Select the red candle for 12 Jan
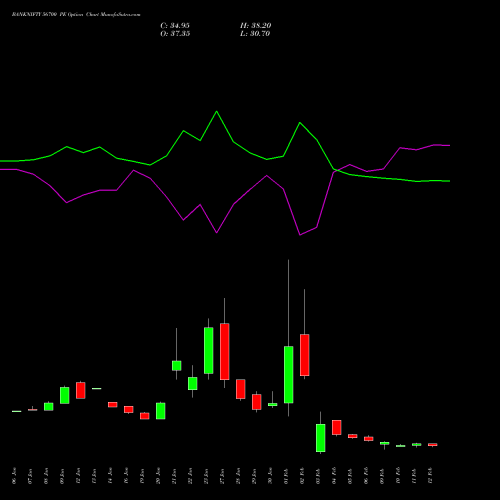The image size is (500, 500). click(x=81, y=390)
